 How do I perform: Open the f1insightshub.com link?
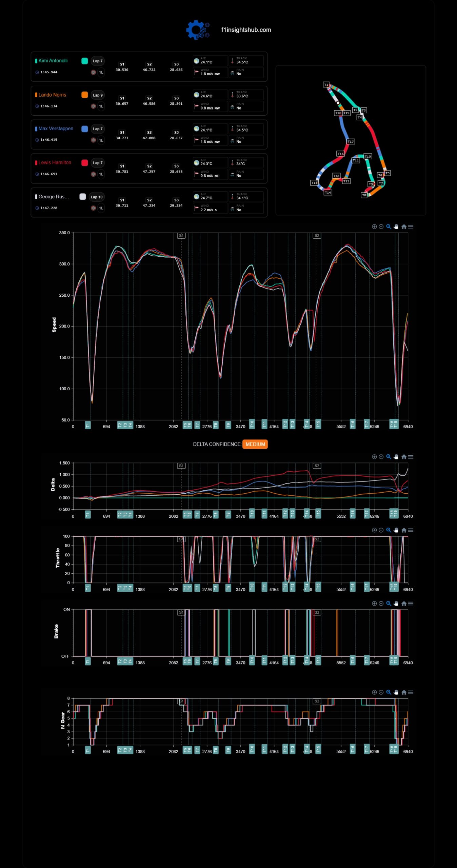click(x=246, y=30)
